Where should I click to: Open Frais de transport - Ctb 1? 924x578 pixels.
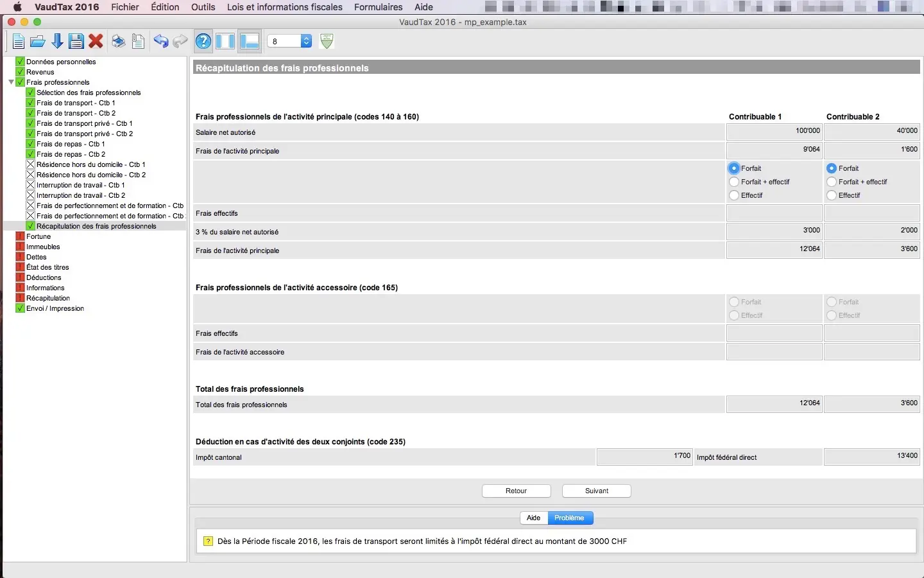[76, 103]
